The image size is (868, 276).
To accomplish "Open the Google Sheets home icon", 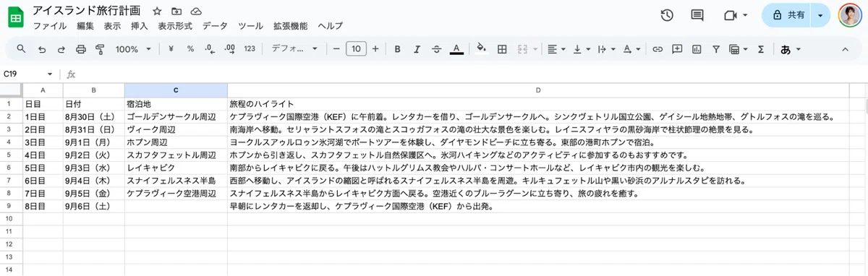I will 16,18.
